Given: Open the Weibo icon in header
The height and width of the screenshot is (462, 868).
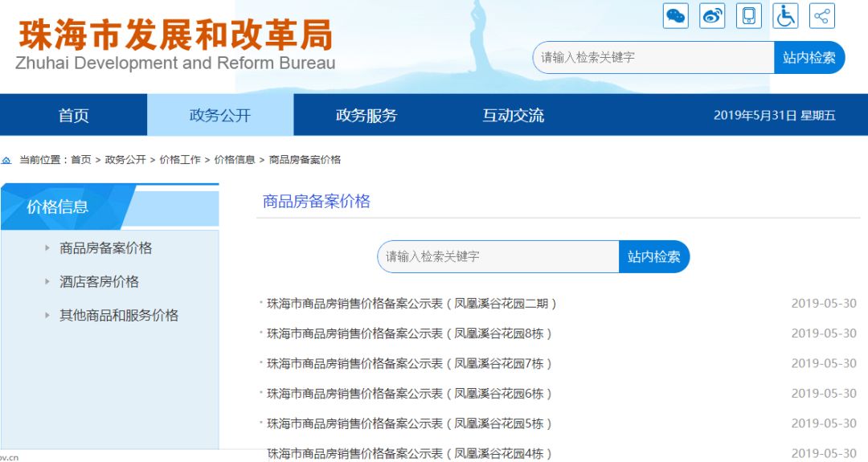Looking at the screenshot, I should (x=712, y=15).
